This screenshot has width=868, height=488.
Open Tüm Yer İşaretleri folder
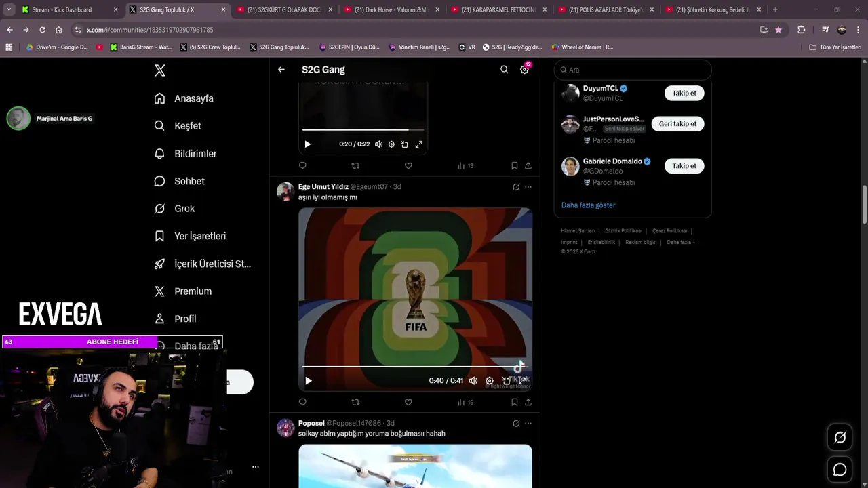click(835, 47)
